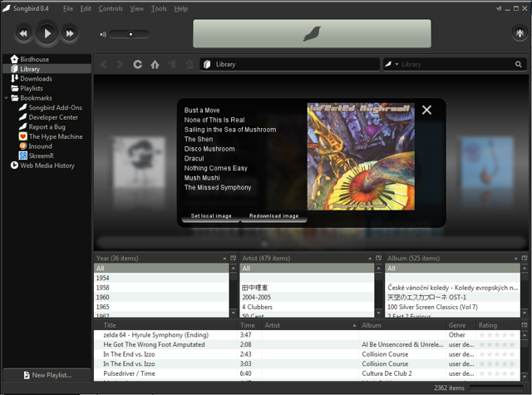The width and height of the screenshot is (532, 395).
Task: Click the Title column header
Action: pos(165,325)
